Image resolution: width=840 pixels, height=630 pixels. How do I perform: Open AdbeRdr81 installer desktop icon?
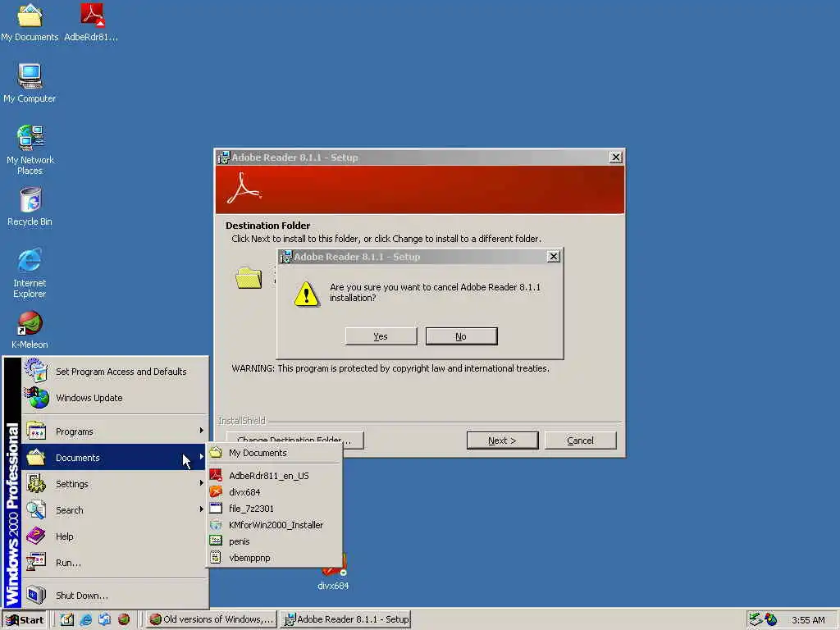[91, 22]
